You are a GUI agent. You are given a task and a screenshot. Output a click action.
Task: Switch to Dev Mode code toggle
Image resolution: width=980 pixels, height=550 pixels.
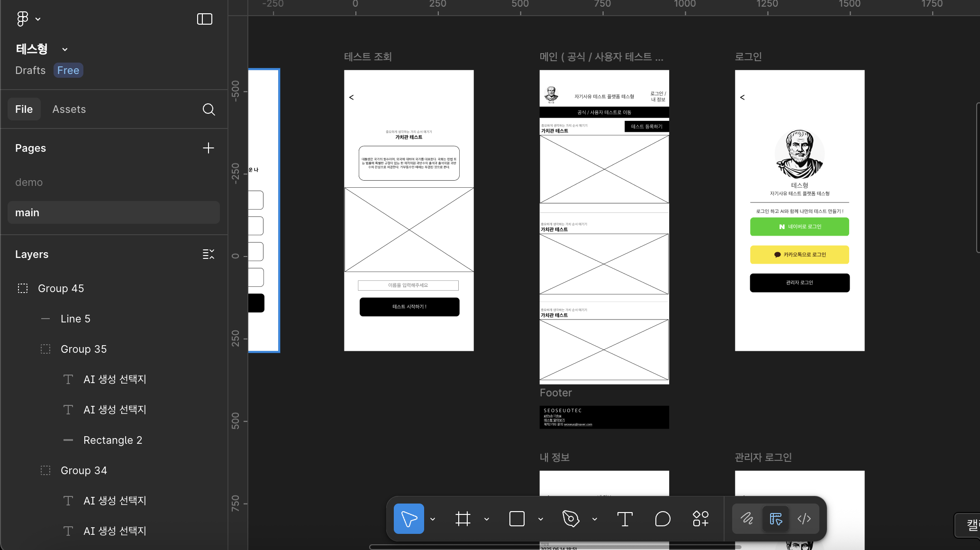point(804,519)
